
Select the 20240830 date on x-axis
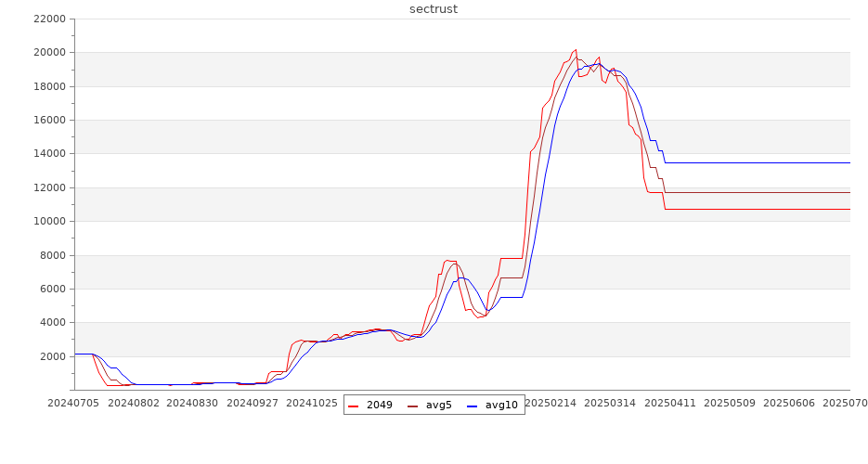point(193,404)
